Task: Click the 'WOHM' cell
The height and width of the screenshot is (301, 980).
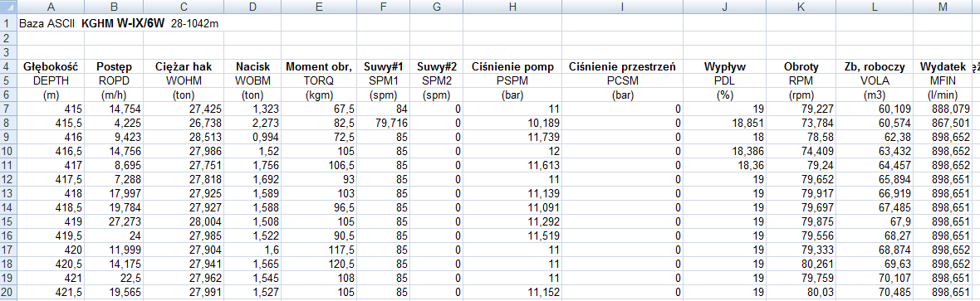Action: [x=183, y=80]
